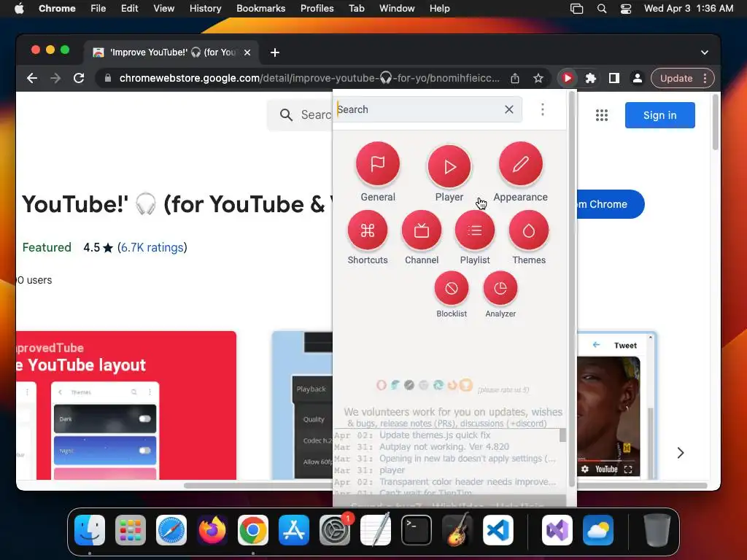Viewport: 747px width, 560px height.
Task: Click the Add to Chrome button
Action: click(x=611, y=204)
